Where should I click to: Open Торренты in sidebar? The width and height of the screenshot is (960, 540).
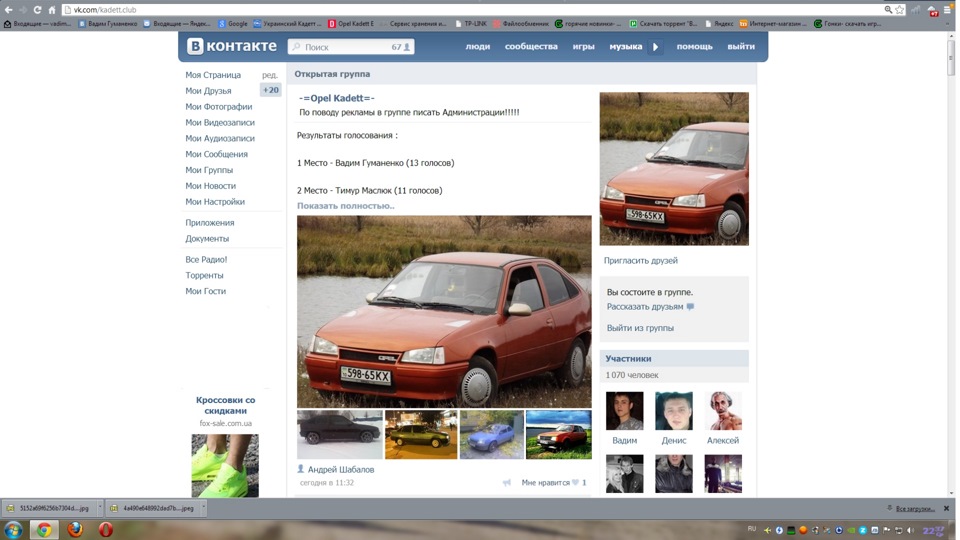(204, 276)
